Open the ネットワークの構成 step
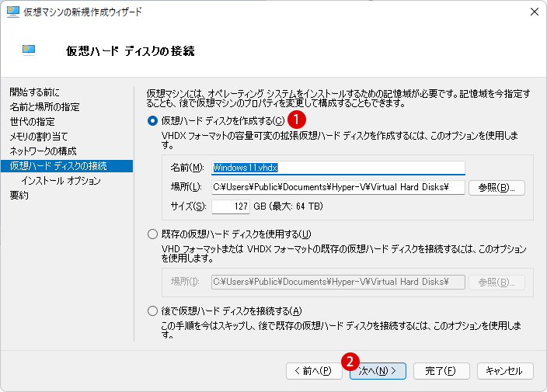Viewport: 547px width, 392px height. click(x=43, y=151)
